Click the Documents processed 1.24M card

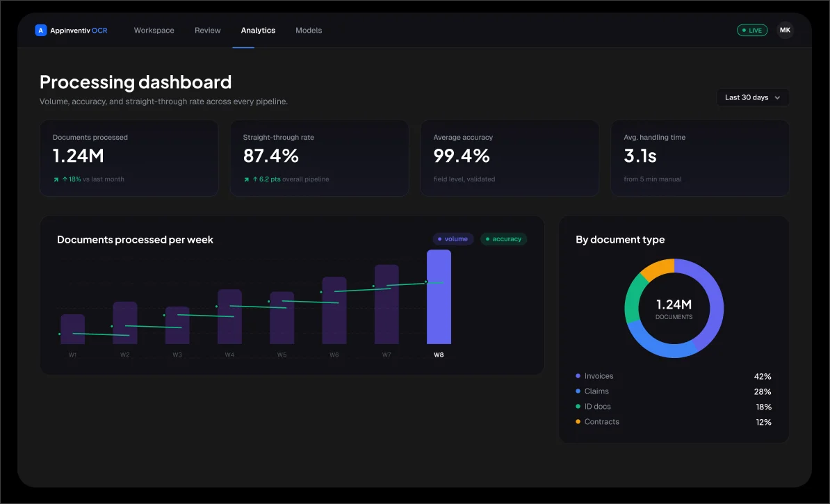(129, 158)
